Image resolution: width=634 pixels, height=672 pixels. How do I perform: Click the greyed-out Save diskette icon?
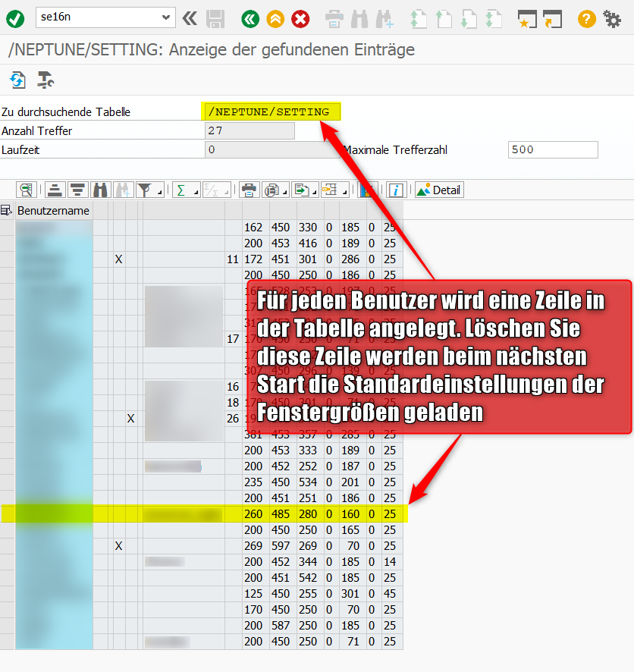tap(215, 19)
